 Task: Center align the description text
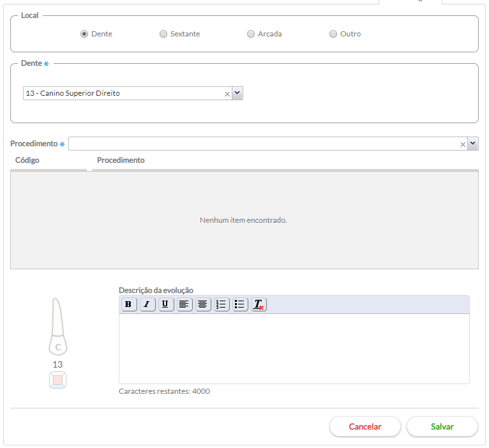[x=203, y=304]
